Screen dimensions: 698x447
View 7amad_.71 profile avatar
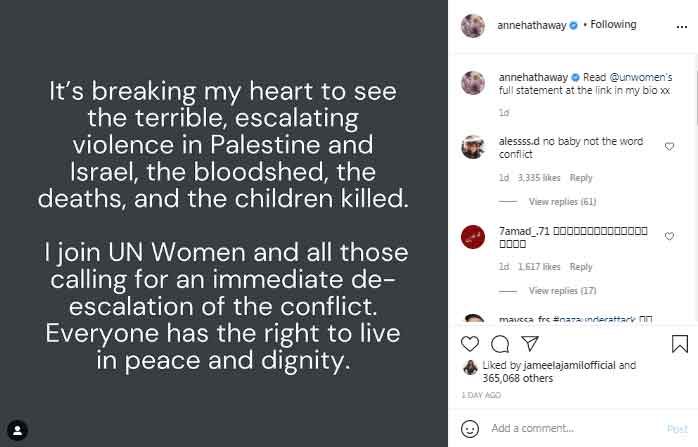[473, 237]
